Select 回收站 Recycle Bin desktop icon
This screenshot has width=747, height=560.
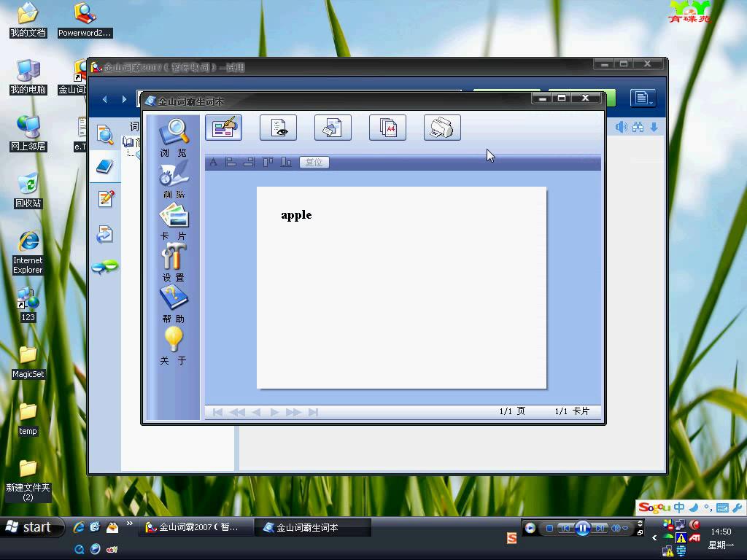28,190
